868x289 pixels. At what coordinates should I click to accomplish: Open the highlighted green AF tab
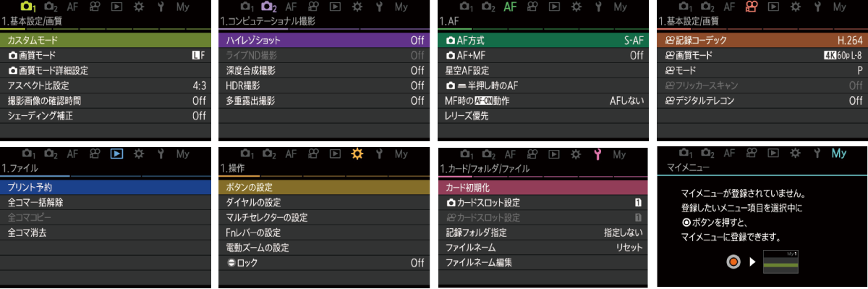[510, 7]
